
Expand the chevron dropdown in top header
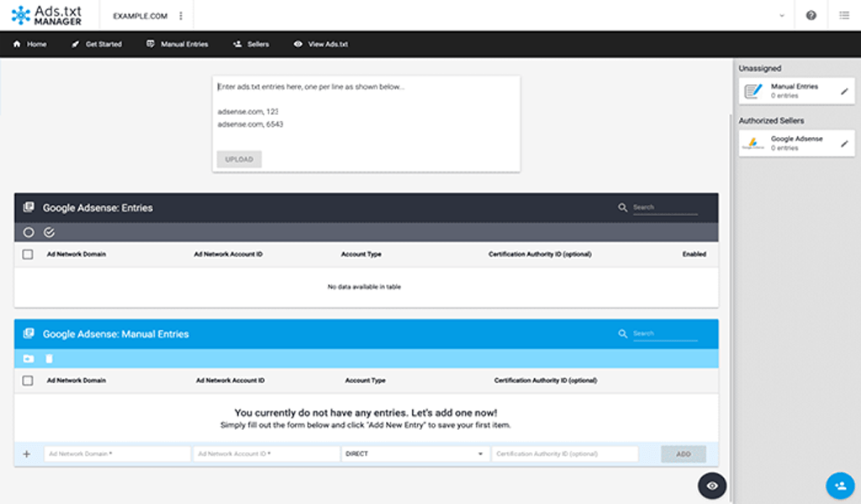pyautogui.click(x=782, y=15)
